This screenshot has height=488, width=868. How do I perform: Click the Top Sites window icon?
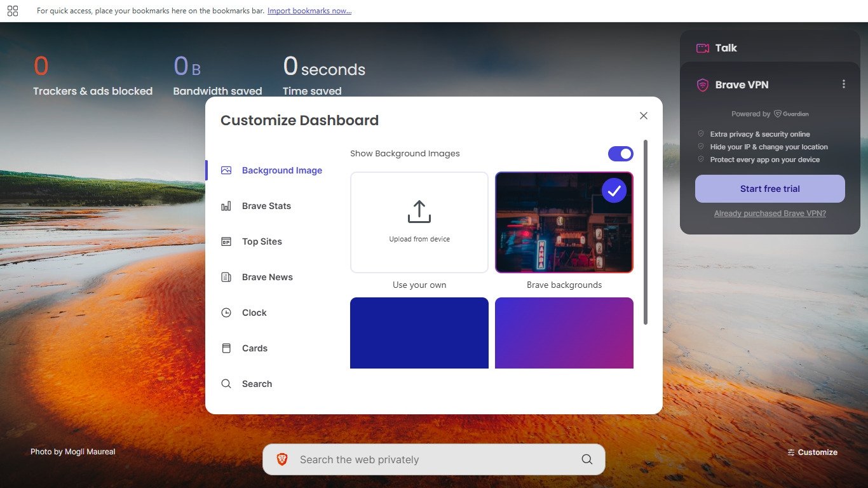tap(226, 241)
